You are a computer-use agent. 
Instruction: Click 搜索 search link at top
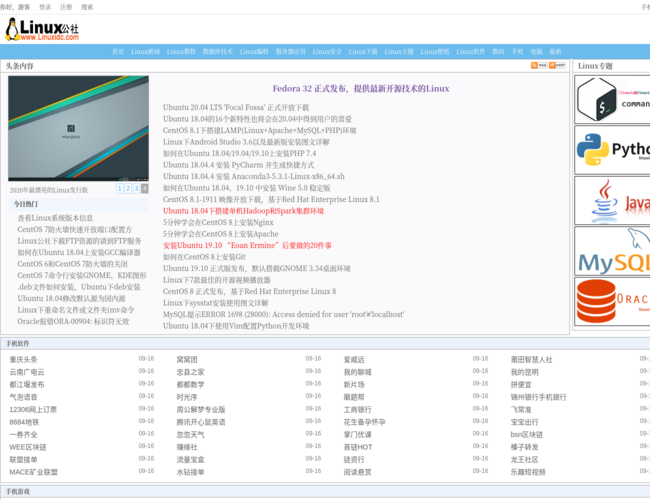(87, 7)
